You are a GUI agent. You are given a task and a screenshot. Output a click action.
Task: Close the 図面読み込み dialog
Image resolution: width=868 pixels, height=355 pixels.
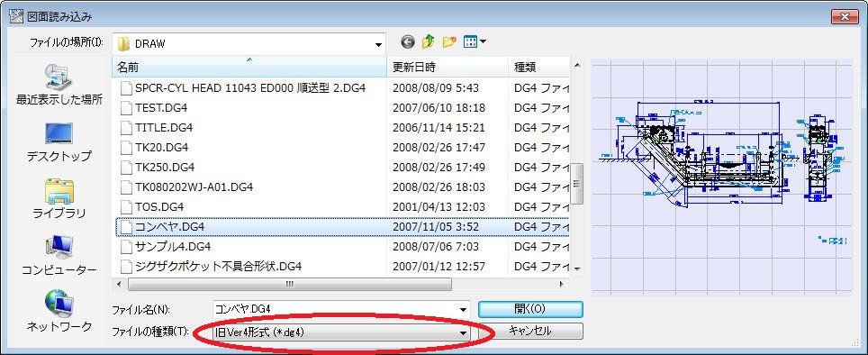(845, 16)
